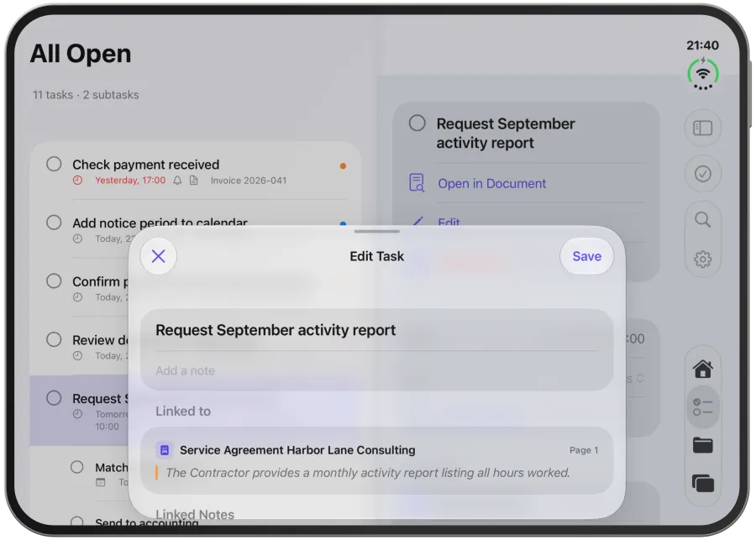Click the Wi-Fi status indicator
The height and width of the screenshot is (540, 756).
click(x=703, y=74)
